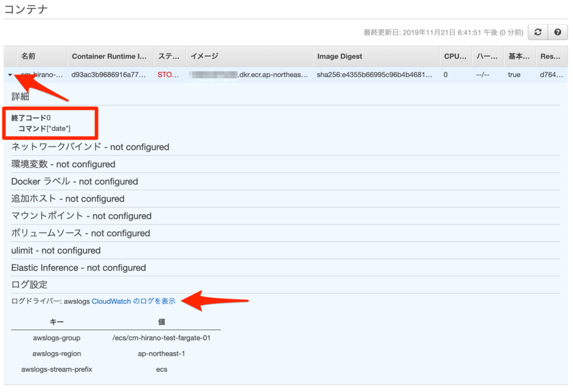Screen dimensions: 573x392
Task: Click the 最終更新日 timestamp text
Action: coord(443,32)
